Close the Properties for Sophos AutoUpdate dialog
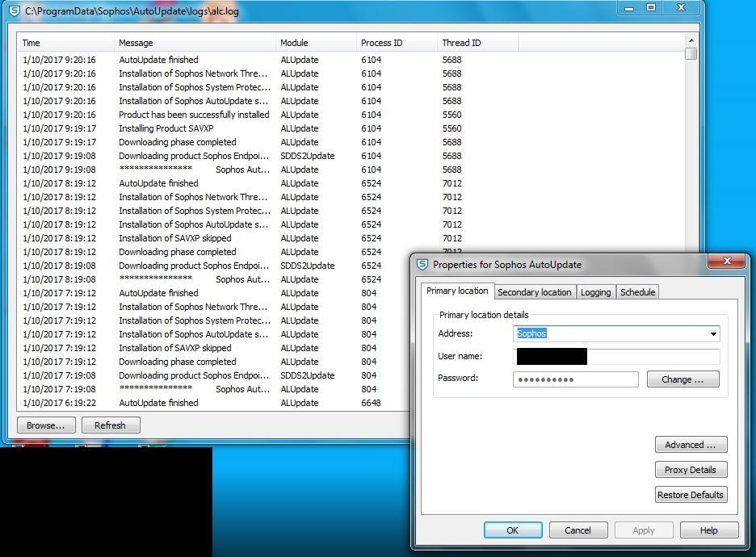This screenshot has height=557, width=756. tap(727, 261)
